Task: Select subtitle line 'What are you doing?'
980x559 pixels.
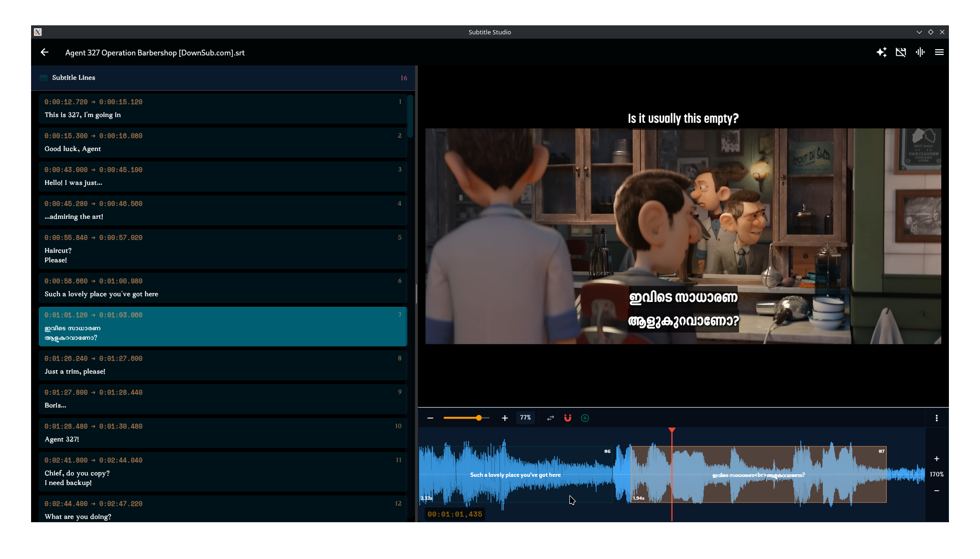Action: coord(223,509)
